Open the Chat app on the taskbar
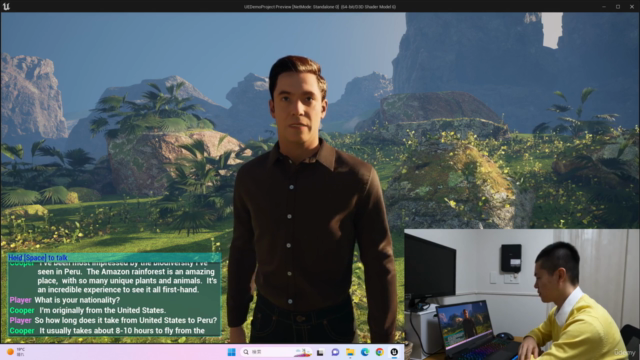640x360 pixels. 335,352
